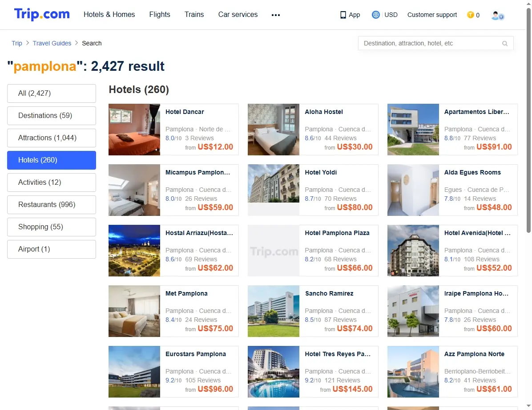Select Shopping (55) filter
This screenshot has height=410, width=532.
click(x=52, y=227)
